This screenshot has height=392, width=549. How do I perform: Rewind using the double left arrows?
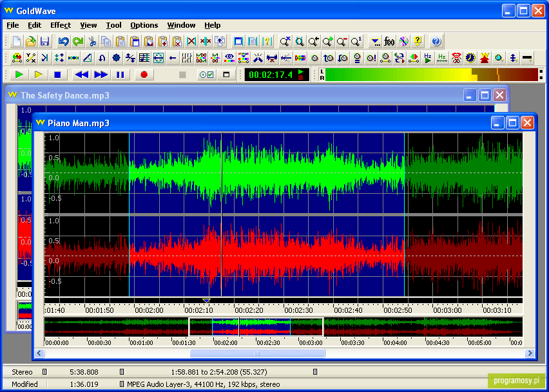(x=82, y=75)
